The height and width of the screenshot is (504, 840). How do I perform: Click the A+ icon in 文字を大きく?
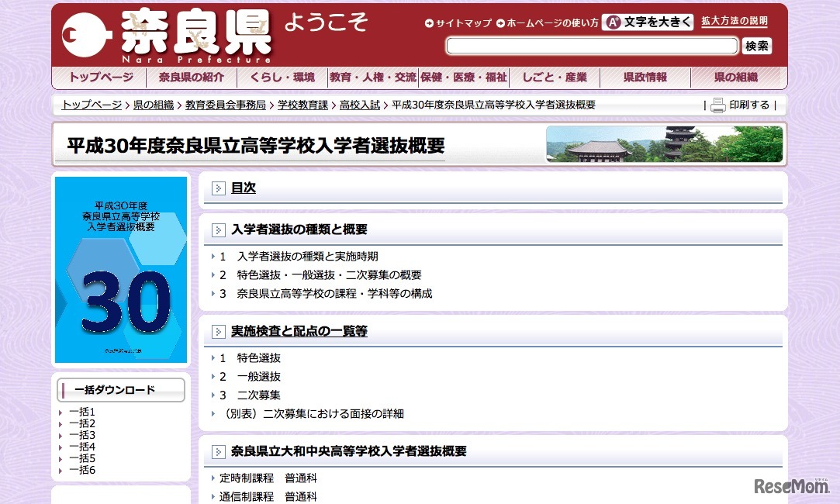point(614,22)
